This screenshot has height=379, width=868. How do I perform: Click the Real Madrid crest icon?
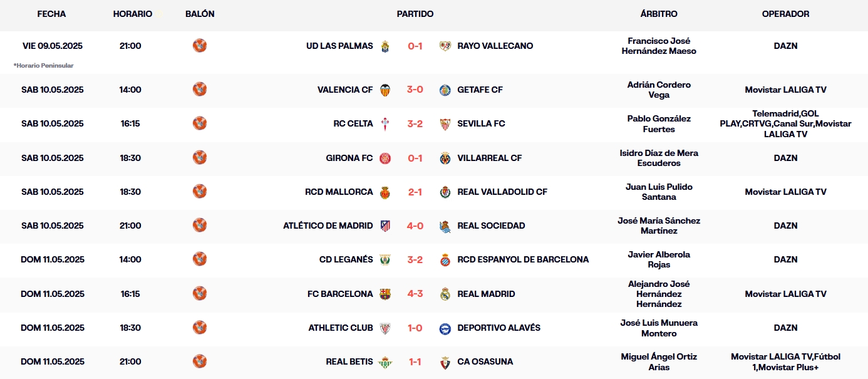pyautogui.click(x=445, y=294)
